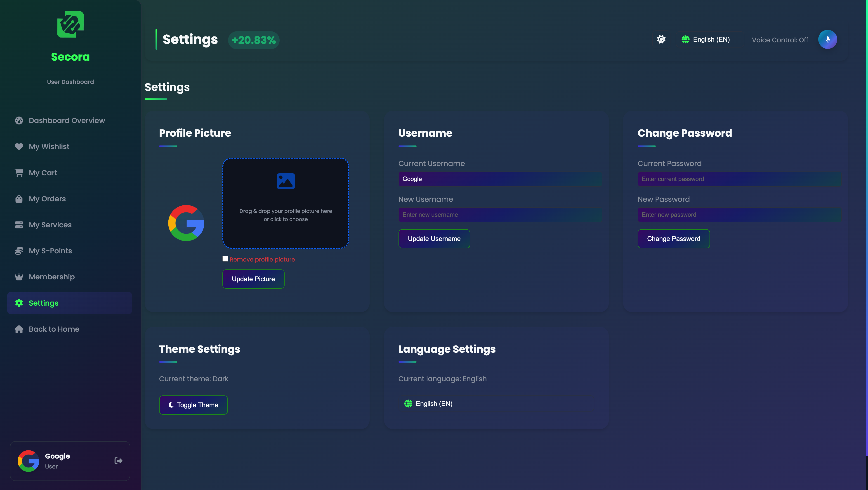
Task: Click the Update Username button
Action: click(x=434, y=239)
